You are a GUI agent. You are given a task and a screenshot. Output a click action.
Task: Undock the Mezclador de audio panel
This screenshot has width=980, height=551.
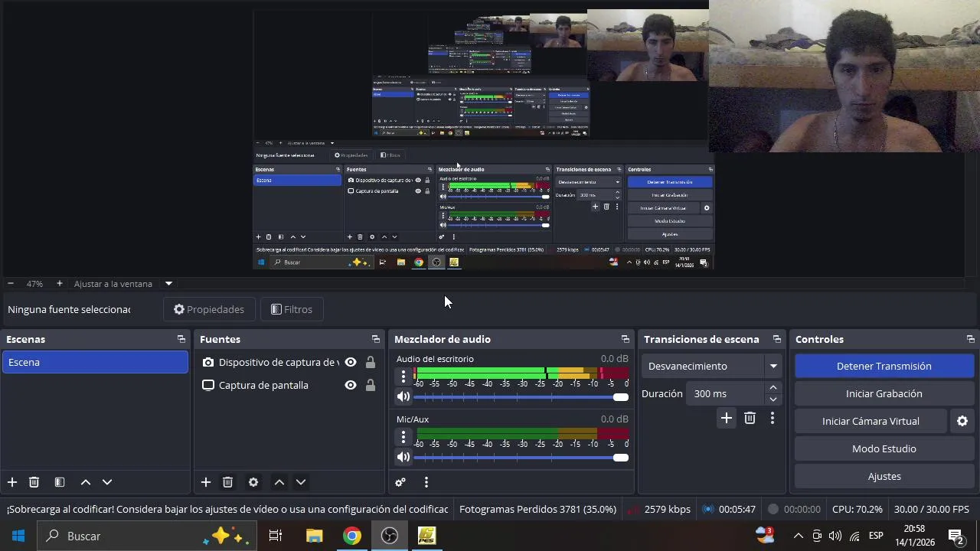click(626, 339)
